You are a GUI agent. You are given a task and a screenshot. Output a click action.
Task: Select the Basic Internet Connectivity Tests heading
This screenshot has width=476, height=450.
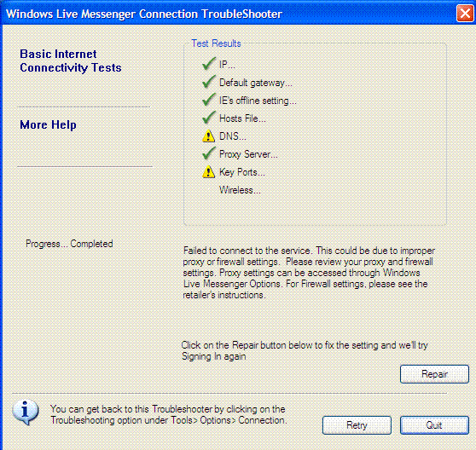[x=71, y=61]
